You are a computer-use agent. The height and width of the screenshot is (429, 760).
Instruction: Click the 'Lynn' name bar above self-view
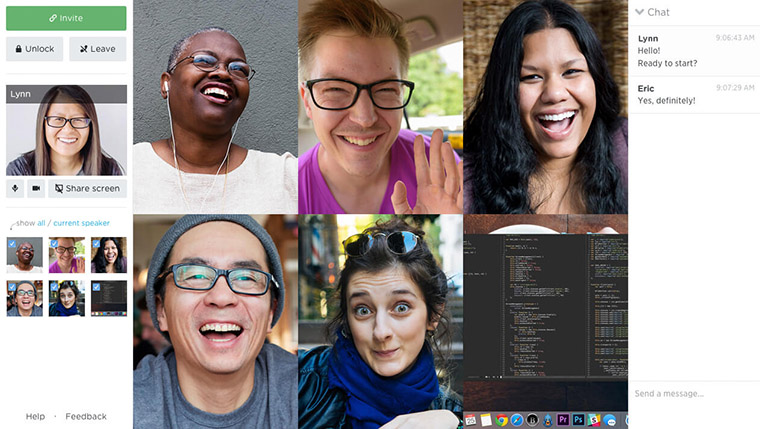tap(66, 94)
